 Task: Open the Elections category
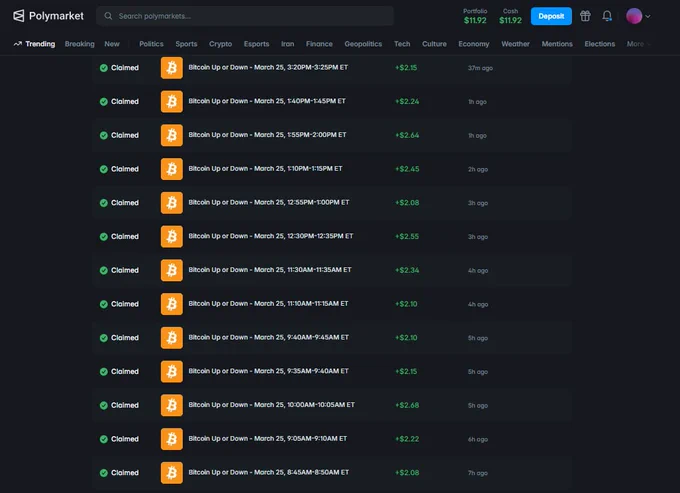(x=599, y=44)
